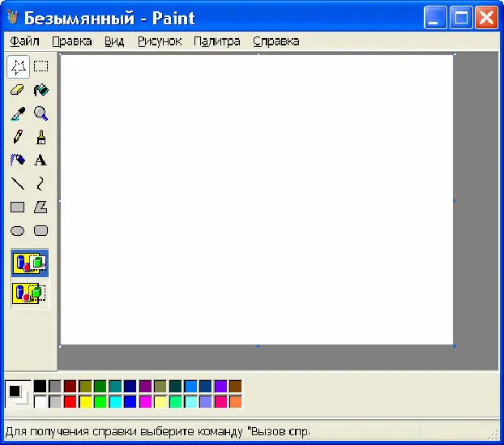
Task: Pick the black color swatch
Action: (x=41, y=386)
